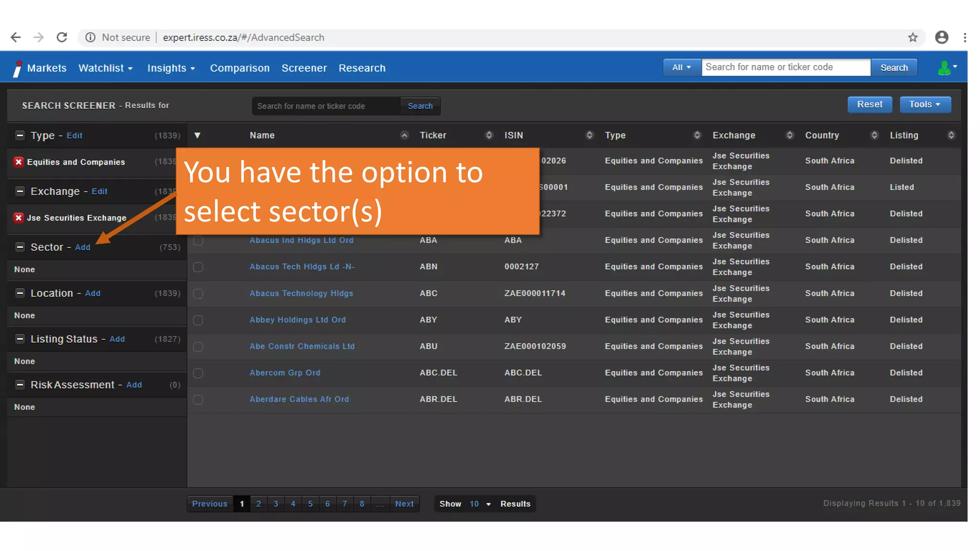Open the Watchlist menu
This screenshot has width=980, height=551.
(x=105, y=68)
